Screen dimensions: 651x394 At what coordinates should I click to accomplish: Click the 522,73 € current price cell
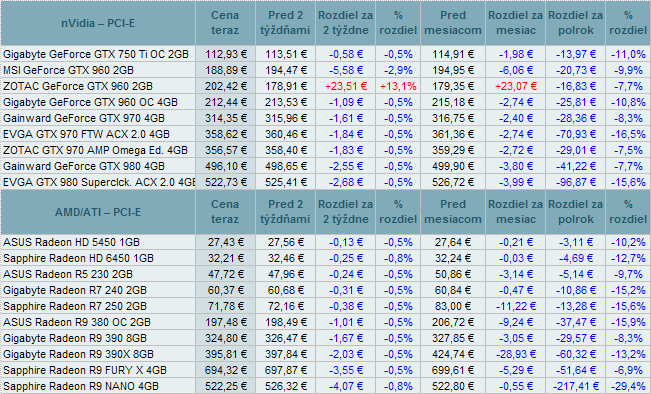coord(225,182)
